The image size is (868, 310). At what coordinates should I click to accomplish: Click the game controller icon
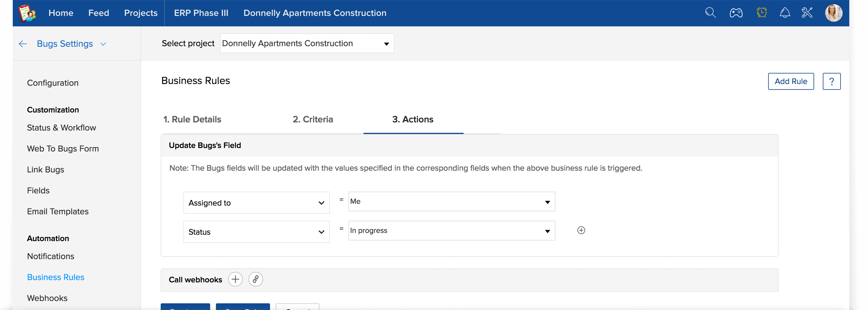(x=736, y=13)
